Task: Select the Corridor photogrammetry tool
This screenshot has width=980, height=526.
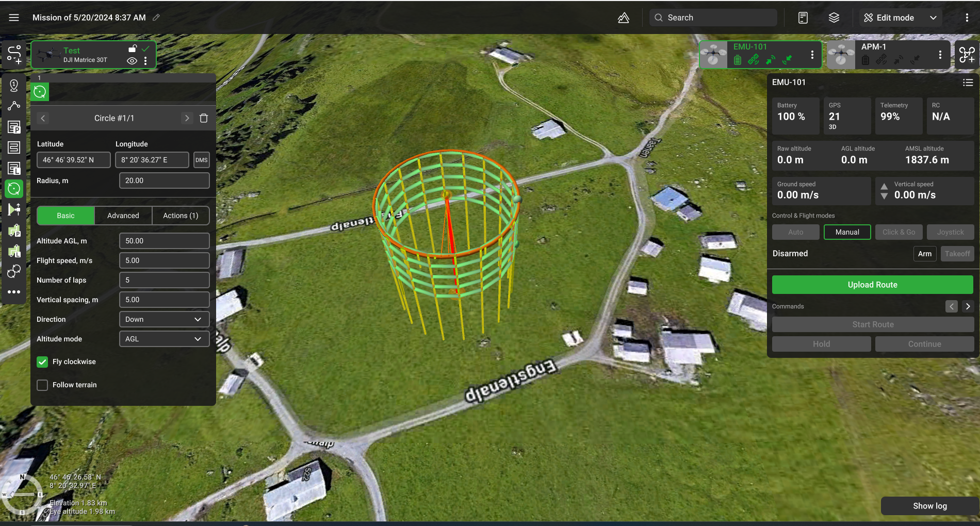Action: point(14,230)
